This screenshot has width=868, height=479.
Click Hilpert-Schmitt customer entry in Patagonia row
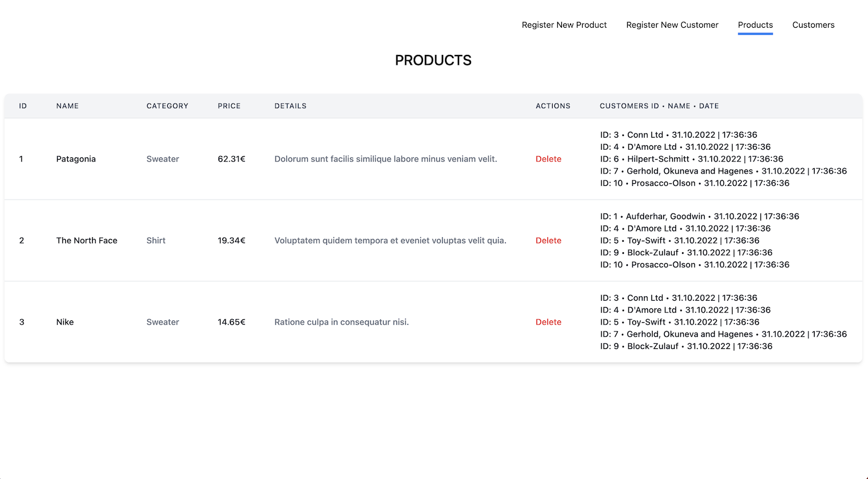pyautogui.click(x=692, y=159)
